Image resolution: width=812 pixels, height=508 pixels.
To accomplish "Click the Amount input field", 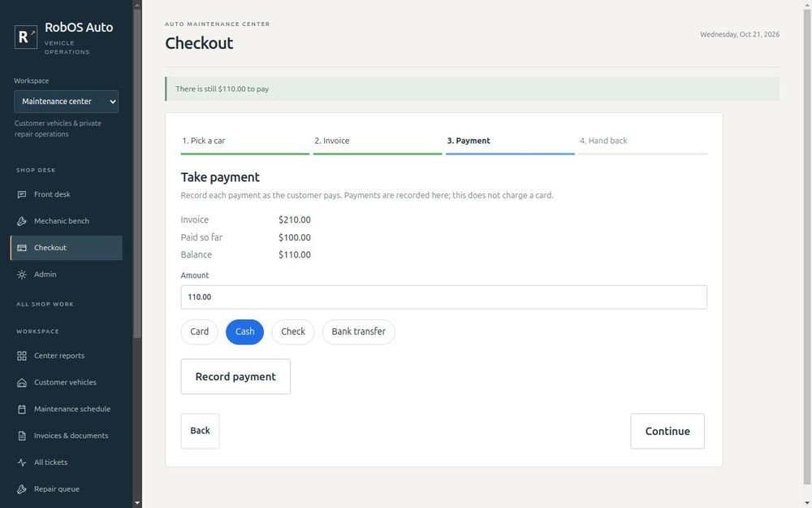I will point(444,297).
